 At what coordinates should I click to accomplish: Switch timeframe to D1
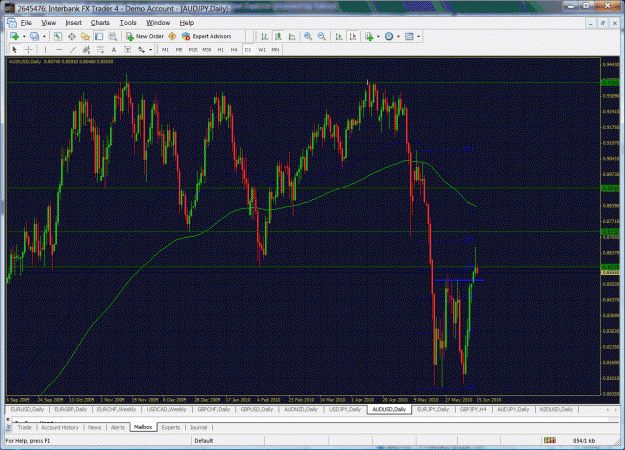[x=248, y=49]
